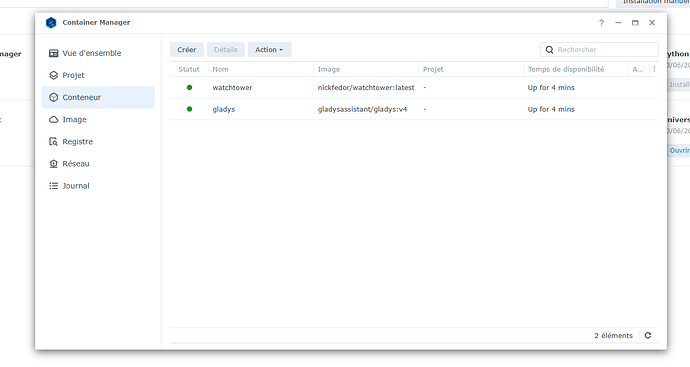Click the Ouvrir button in background window
Screen dimensions: 690x367
679,150
